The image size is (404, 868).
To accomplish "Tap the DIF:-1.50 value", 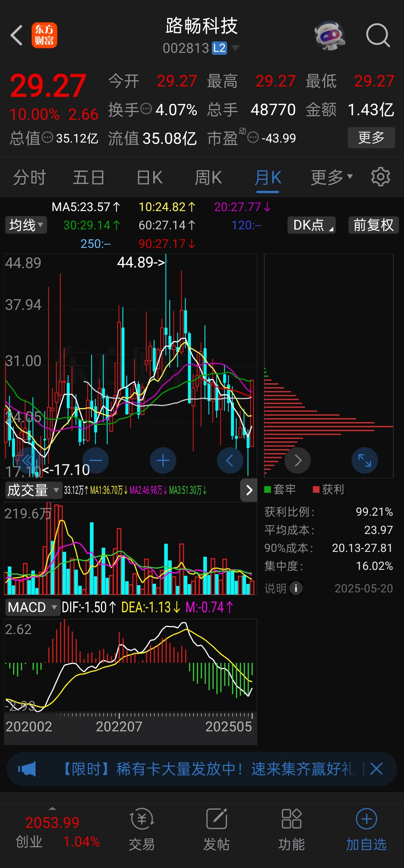I will coord(89,607).
